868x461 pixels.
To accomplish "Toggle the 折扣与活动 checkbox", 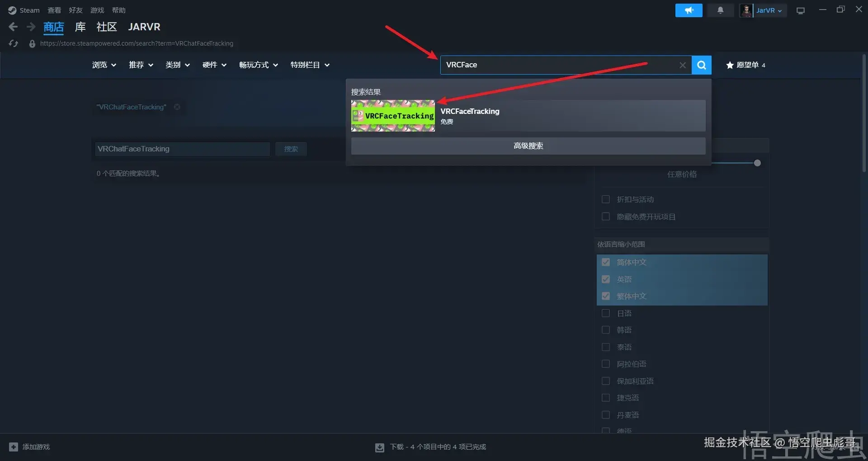I will 606,199.
